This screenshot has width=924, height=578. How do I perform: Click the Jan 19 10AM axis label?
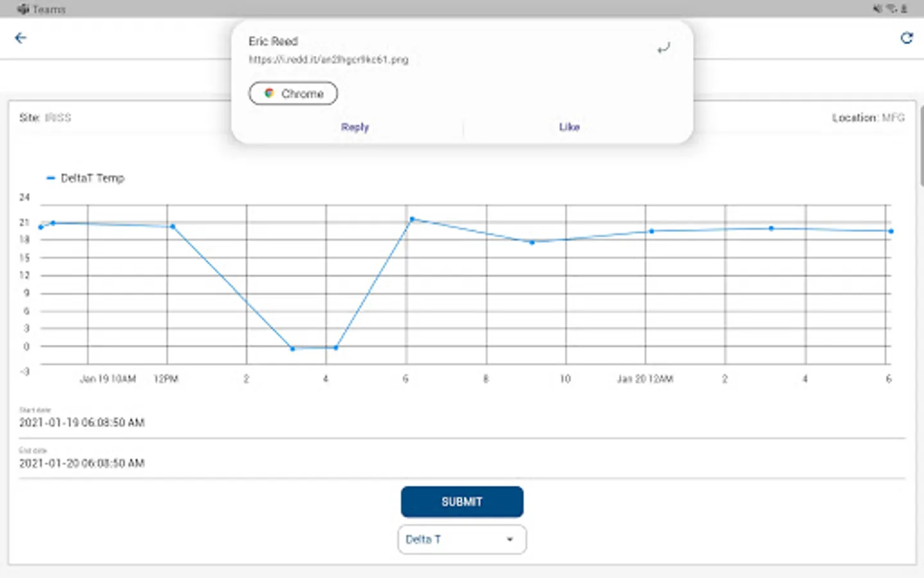108,379
